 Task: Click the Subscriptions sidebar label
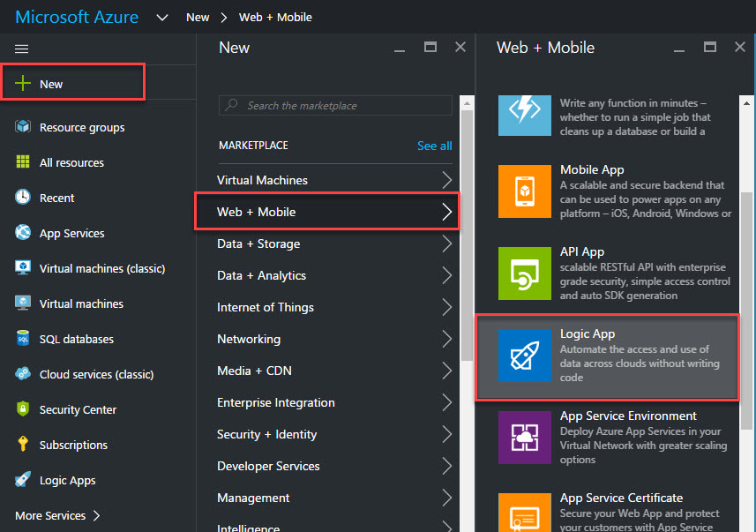pos(73,445)
